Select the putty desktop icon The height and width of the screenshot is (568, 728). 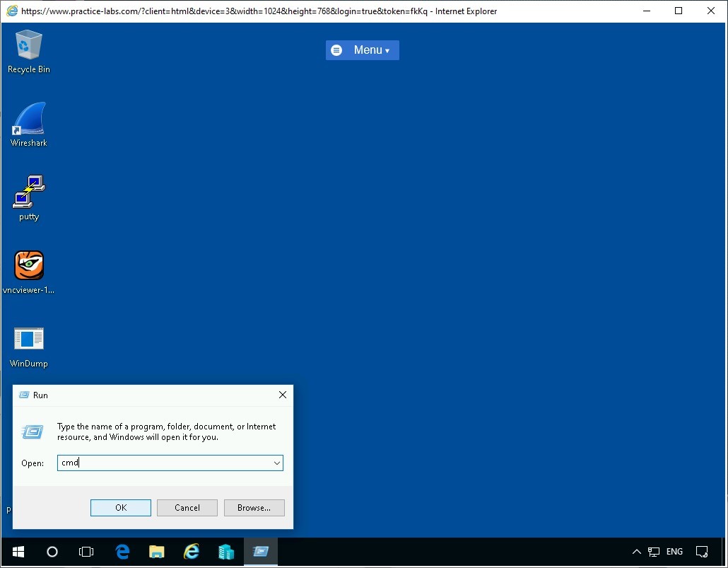coord(29,198)
